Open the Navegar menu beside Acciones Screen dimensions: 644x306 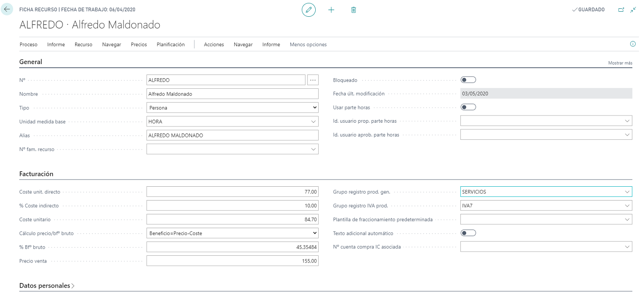click(x=243, y=44)
